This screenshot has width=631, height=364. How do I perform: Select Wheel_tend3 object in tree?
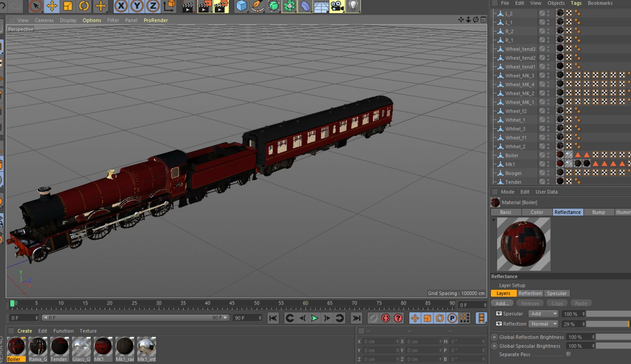pyautogui.click(x=520, y=49)
